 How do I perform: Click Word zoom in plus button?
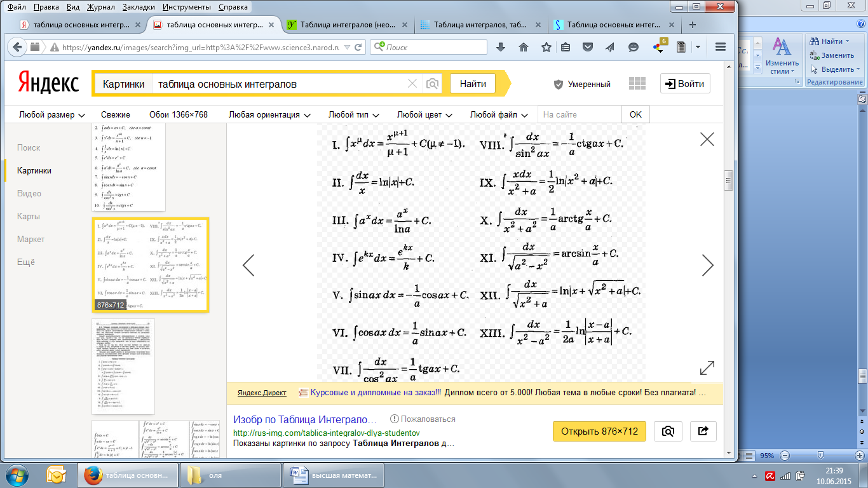pos(860,456)
